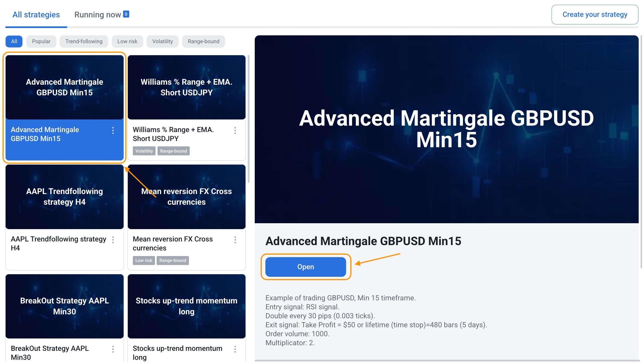Filter strategies by Trend-following

tap(84, 42)
